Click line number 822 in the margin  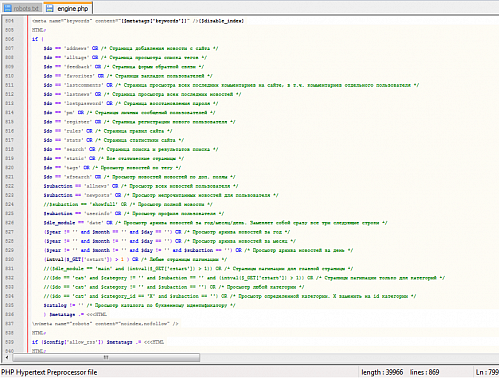10,186
